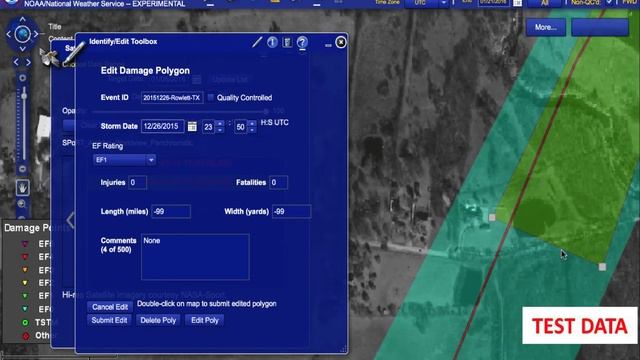Click the polygon vertex handle below cursor
This screenshot has height=360, width=640.
(602, 267)
